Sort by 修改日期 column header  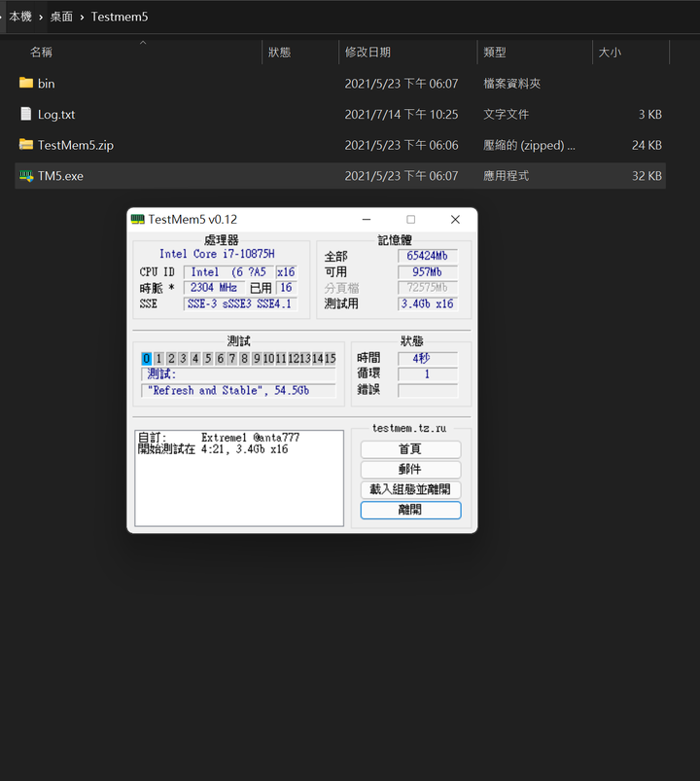pyautogui.click(x=367, y=52)
